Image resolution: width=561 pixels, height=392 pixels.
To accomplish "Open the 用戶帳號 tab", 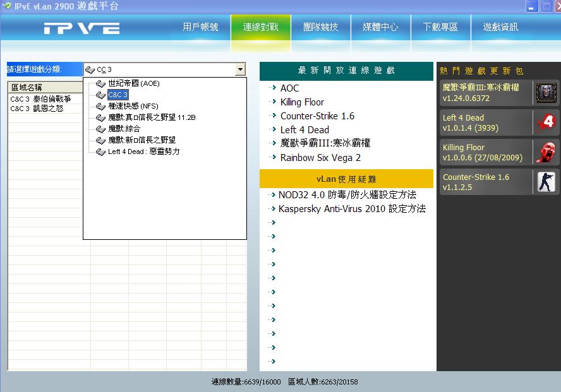I will click(x=200, y=28).
